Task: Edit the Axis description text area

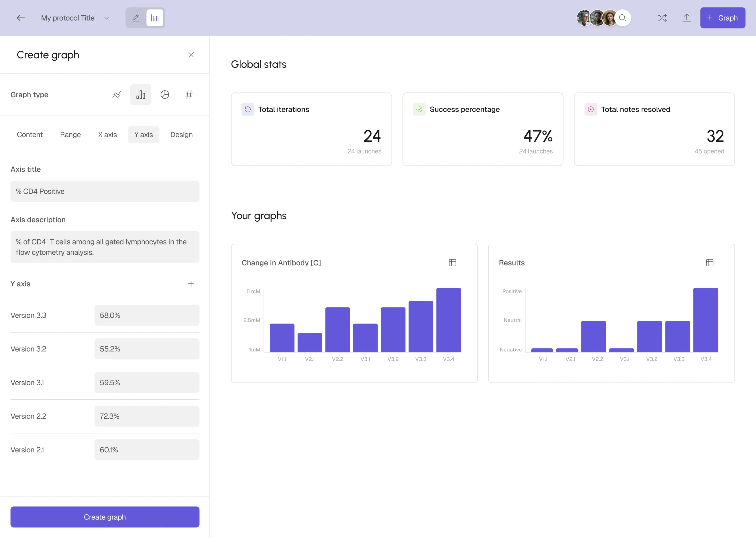Action: click(x=105, y=247)
